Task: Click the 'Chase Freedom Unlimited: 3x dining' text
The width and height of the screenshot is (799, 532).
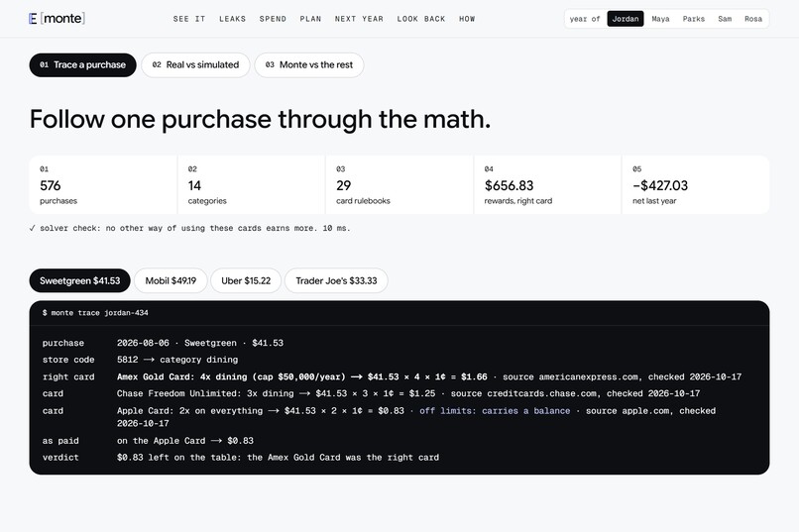Action: click(205, 393)
